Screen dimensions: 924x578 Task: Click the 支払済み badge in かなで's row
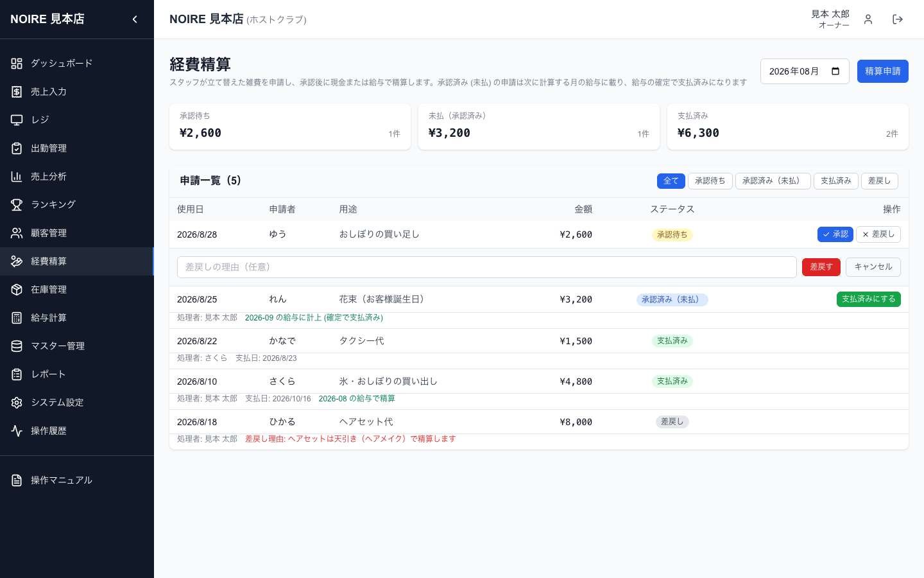pyautogui.click(x=672, y=341)
